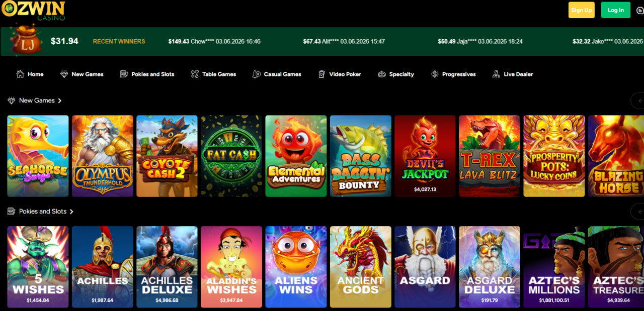Viewport: 644px width, 311px height.
Task: Open the Elemental Adventures game
Action: (296, 156)
